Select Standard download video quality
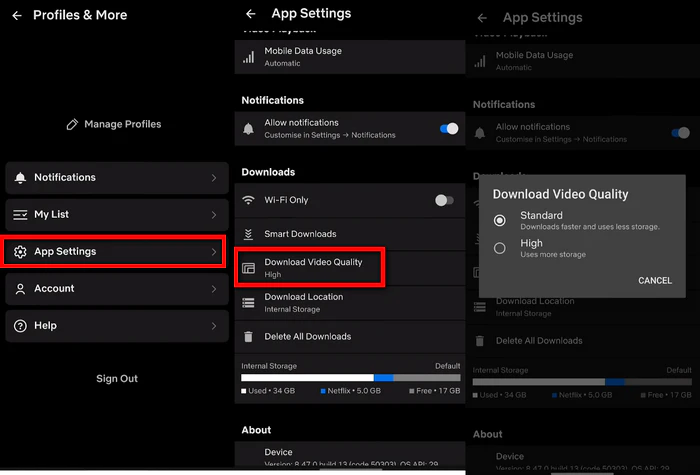 click(500, 220)
